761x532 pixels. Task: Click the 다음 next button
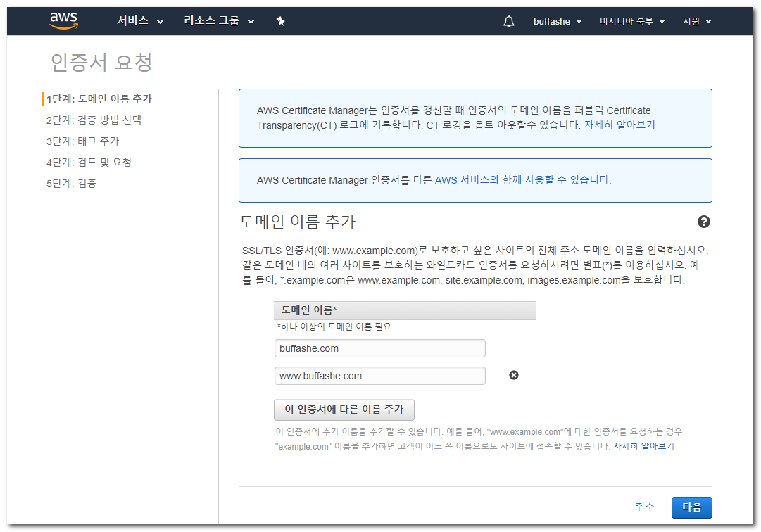coord(691,507)
